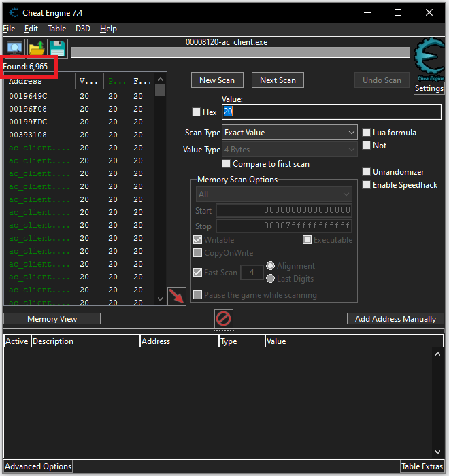The image size is (449, 476).
Task: Open the D3D menu
Action: [x=83, y=29]
